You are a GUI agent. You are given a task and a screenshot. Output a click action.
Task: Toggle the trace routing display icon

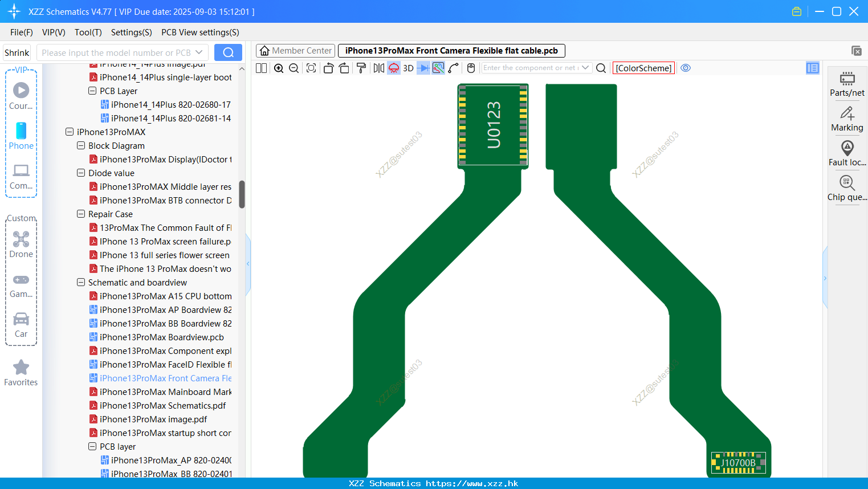pyautogui.click(x=438, y=68)
